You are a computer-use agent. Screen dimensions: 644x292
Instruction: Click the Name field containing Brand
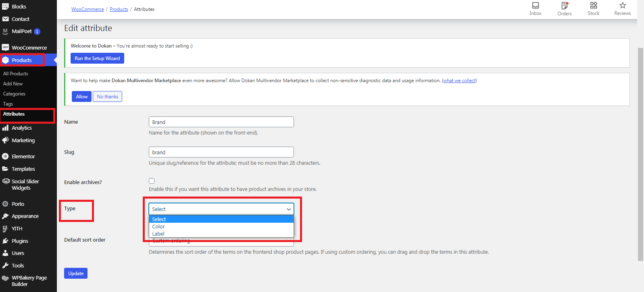[x=221, y=122]
